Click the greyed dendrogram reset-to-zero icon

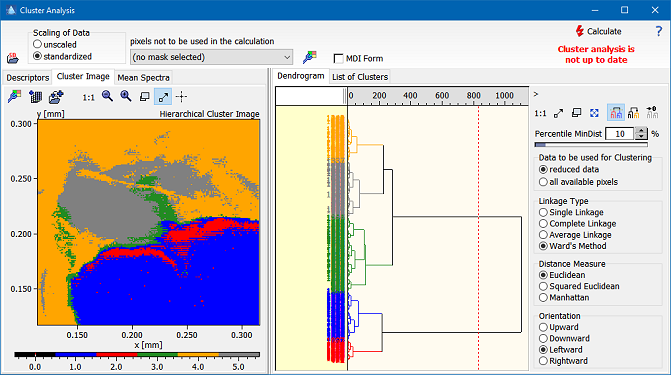652,112
